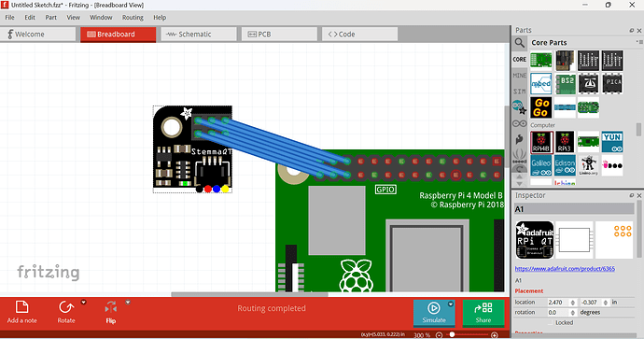The width and height of the screenshot is (644, 339).
Task: Click the Share button
Action: (483, 313)
